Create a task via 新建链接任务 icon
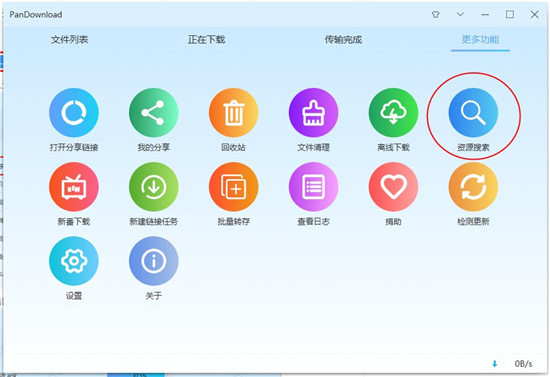 154,187
